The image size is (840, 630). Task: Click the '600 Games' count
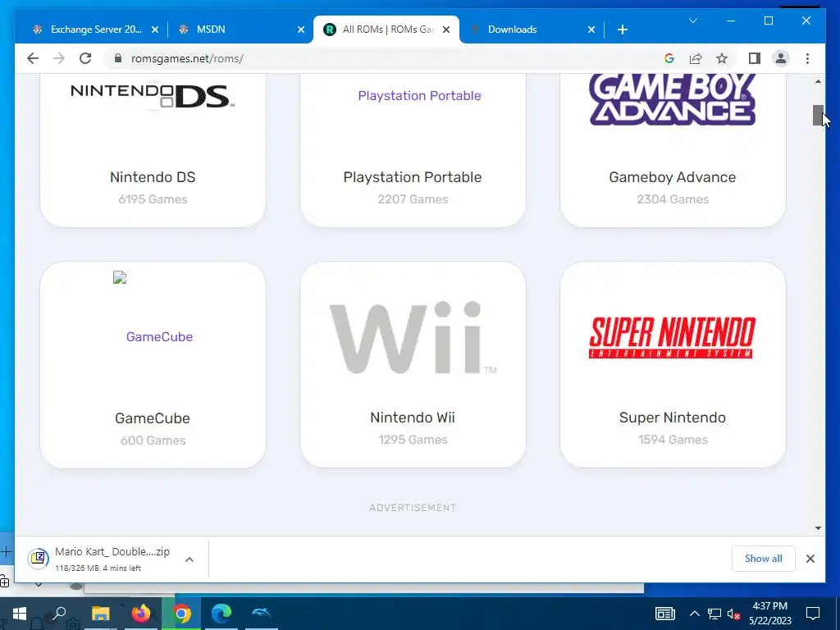click(x=153, y=441)
